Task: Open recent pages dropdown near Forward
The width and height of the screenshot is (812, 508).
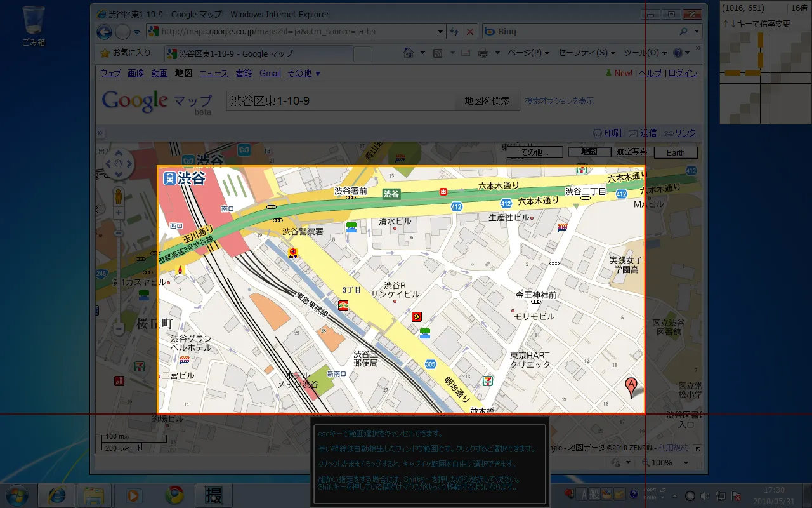Action: (x=136, y=32)
